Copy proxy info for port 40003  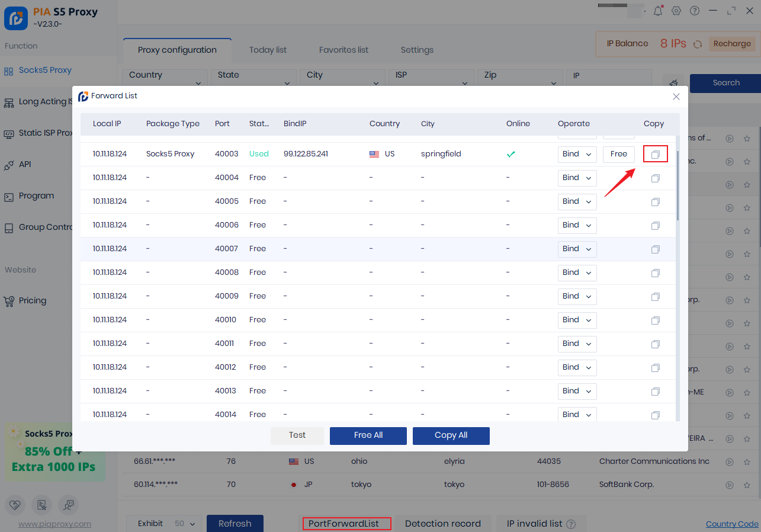(655, 154)
